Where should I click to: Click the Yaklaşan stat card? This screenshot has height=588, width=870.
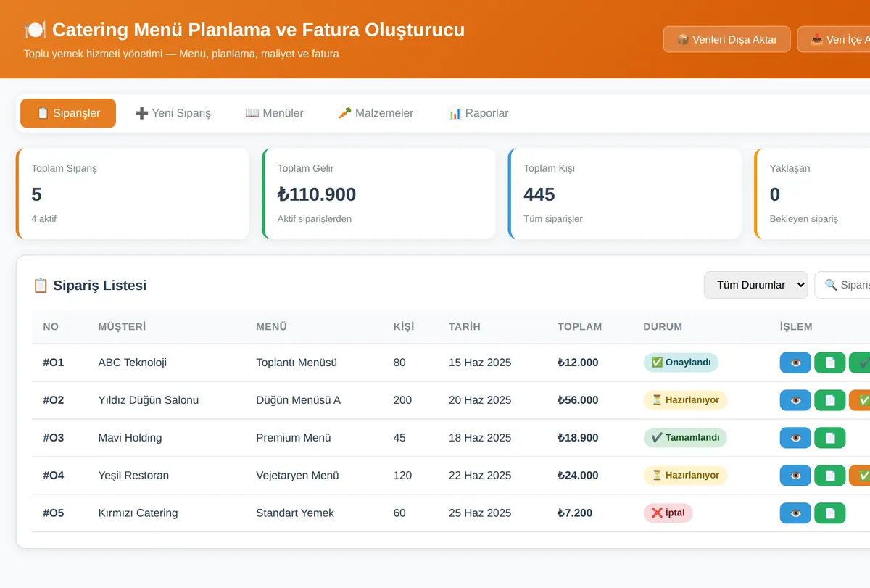812,194
